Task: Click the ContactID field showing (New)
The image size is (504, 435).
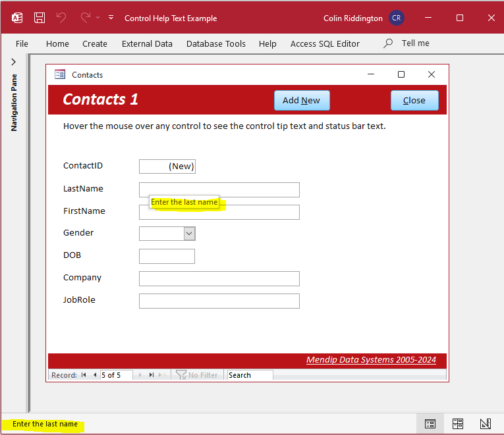Action: [x=167, y=166]
